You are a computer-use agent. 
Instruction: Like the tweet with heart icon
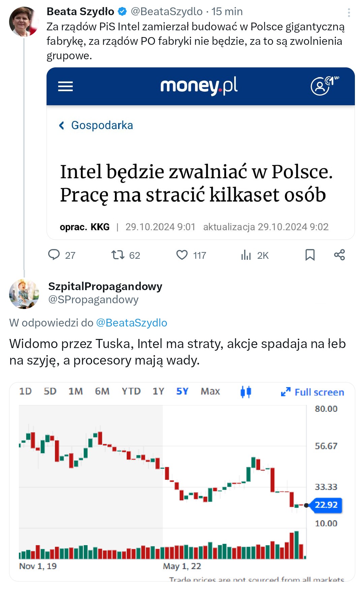(182, 255)
